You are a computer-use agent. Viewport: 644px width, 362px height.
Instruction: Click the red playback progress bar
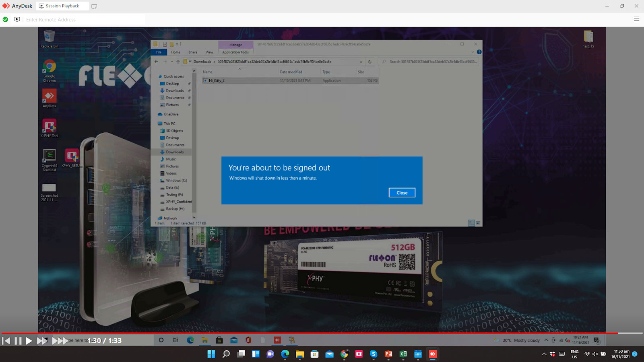[x=309, y=333]
